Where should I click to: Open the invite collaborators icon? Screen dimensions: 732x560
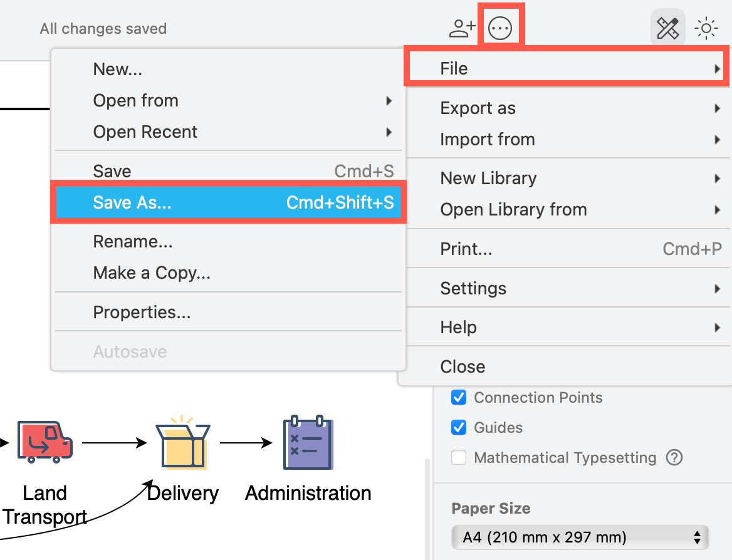click(x=461, y=26)
